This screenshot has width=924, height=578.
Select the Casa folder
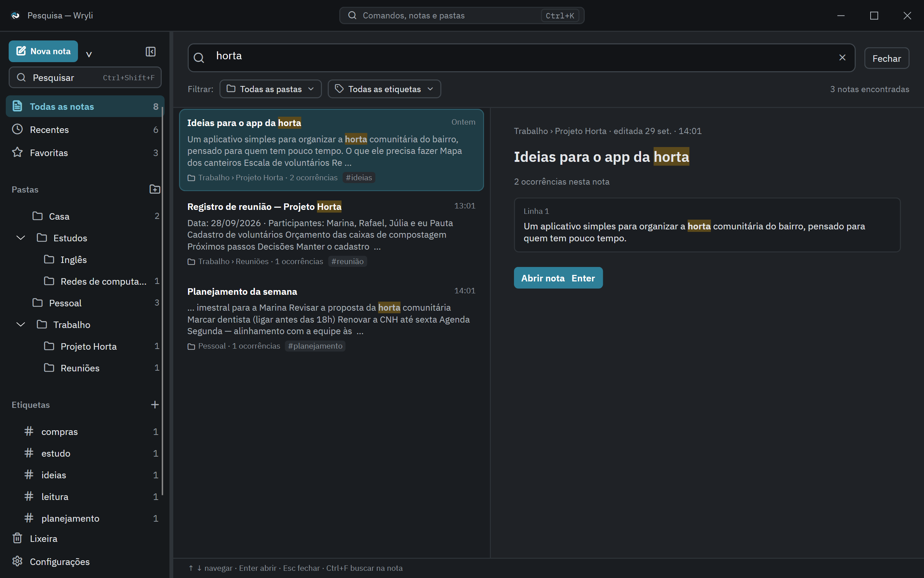coord(85,216)
